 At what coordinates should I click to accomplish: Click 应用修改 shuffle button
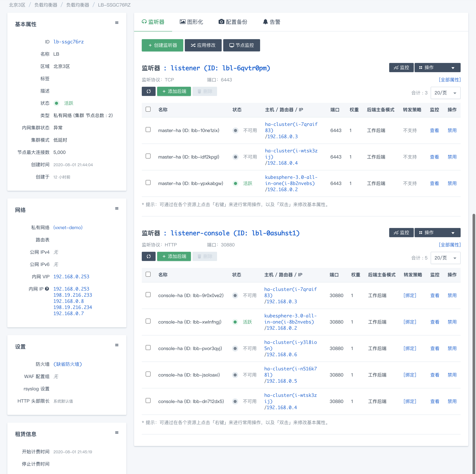pos(203,45)
